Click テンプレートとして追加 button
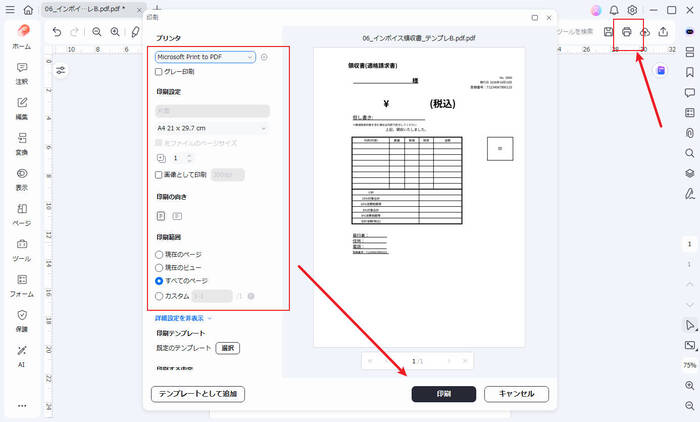The width and height of the screenshot is (700, 422). (198, 394)
